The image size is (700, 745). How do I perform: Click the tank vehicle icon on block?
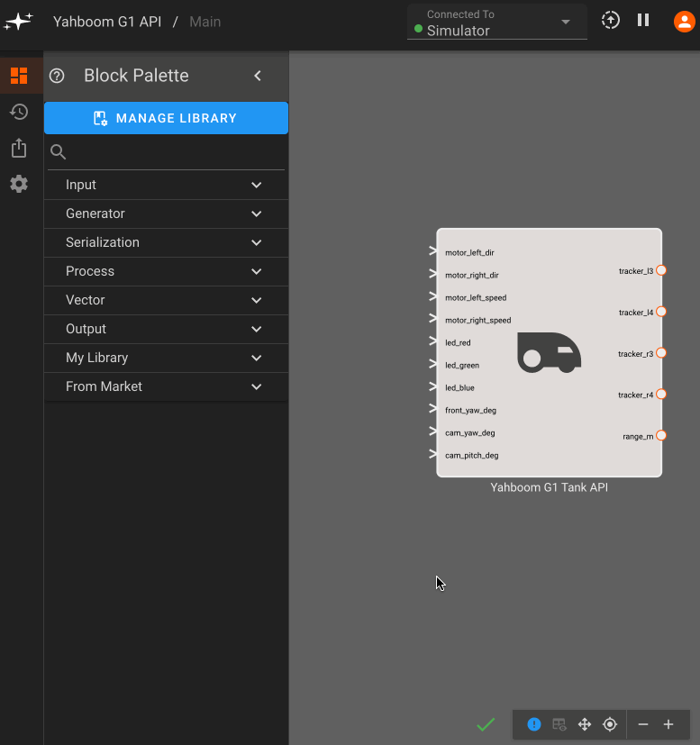[549, 352]
